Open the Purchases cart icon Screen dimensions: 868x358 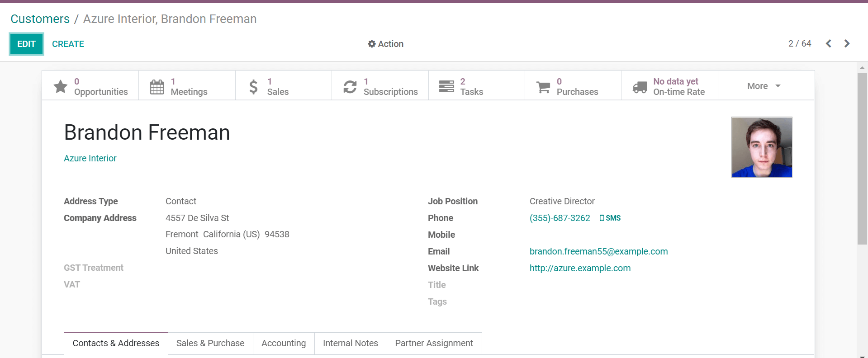coord(543,87)
